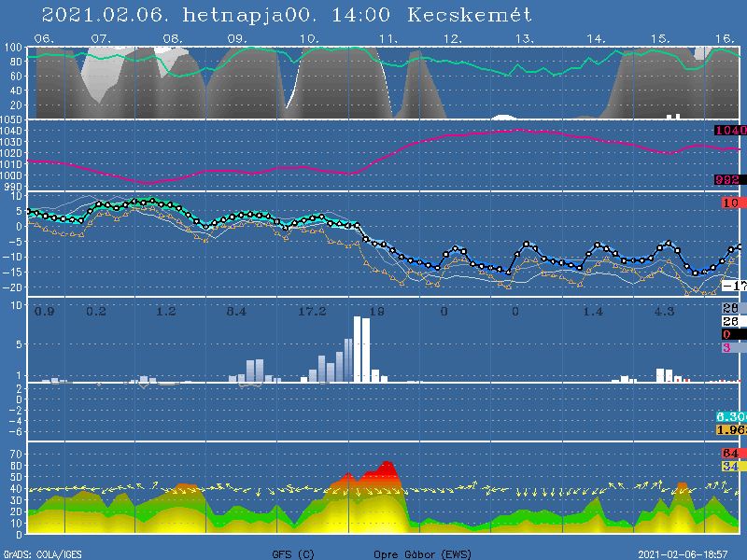
Task: Click the 992 minimum pressure badge
Action: point(730,180)
